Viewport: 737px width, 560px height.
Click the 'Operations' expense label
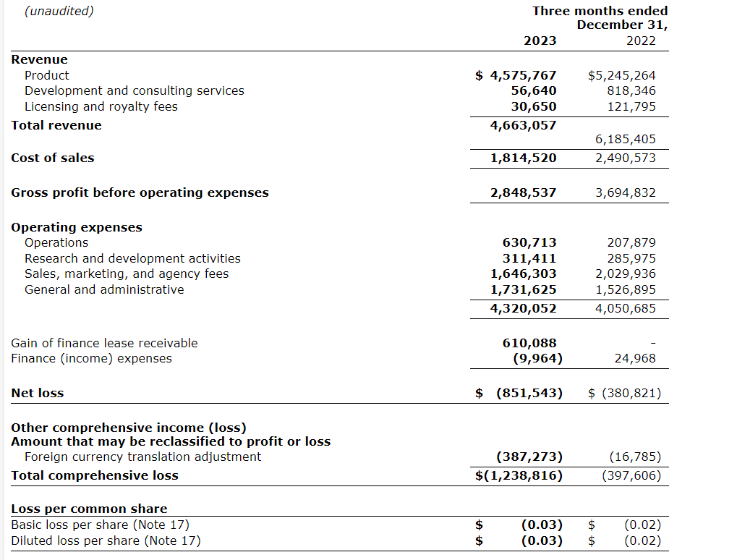coord(56,242)
